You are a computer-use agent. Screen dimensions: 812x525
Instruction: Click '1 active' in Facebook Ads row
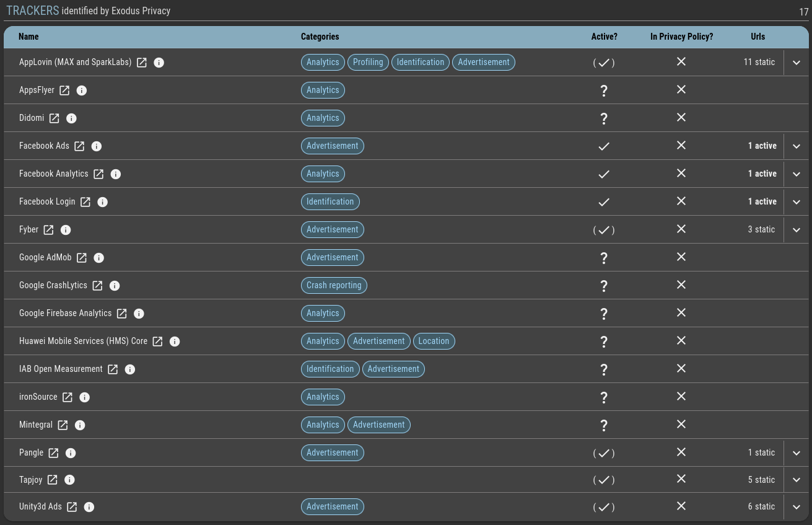point(762,146)
